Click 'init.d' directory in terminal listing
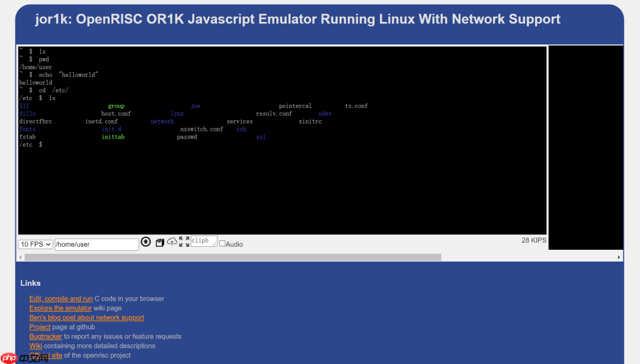The height and width of the screenshot is (364, 640). tap(111, 129)
